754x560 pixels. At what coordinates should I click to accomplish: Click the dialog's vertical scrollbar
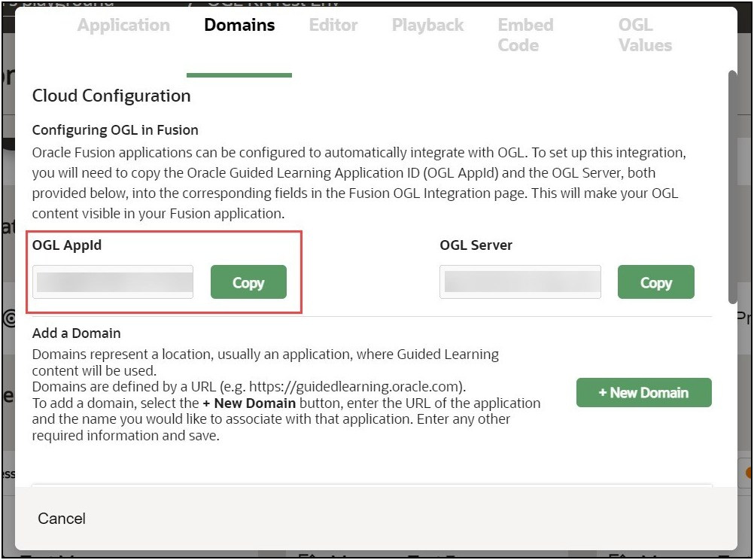tap(733, 187)
